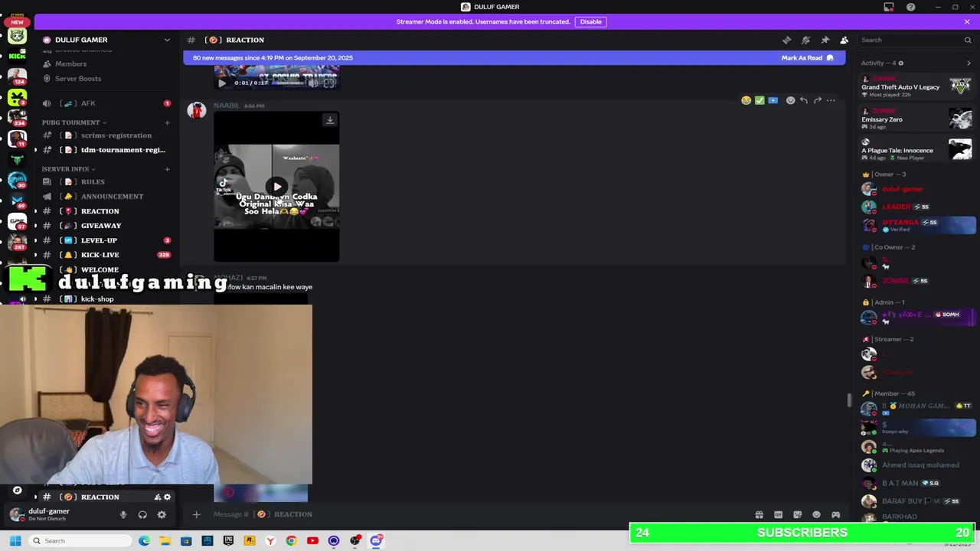Open Members in the sidebar
Image resolution: width=980 pixels, height=551 pixels.
click(x=70, y=64)
